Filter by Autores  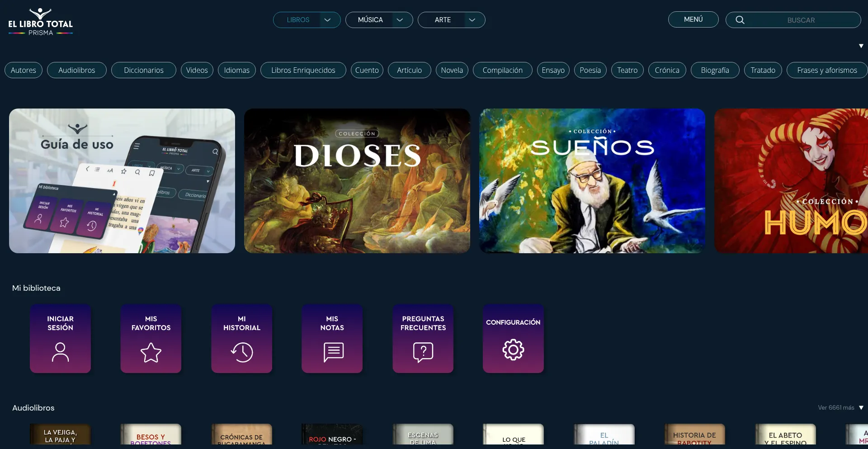coord(24,70)
